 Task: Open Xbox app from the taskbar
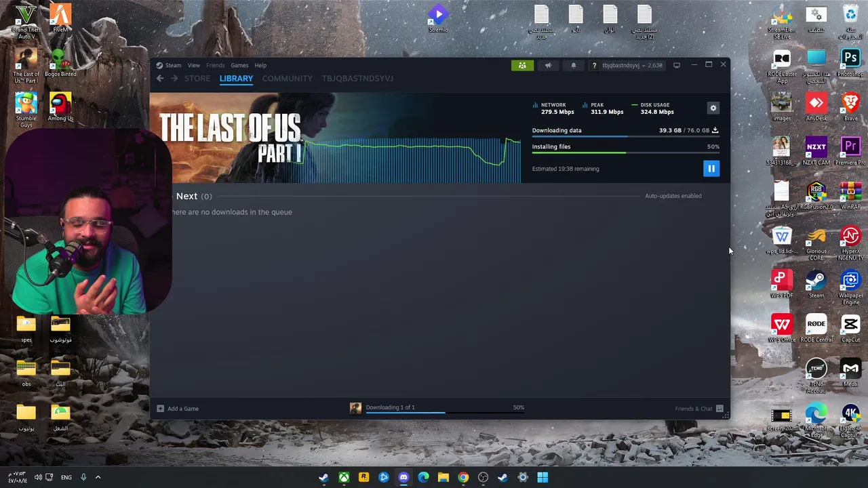click(x=344, y=477)
